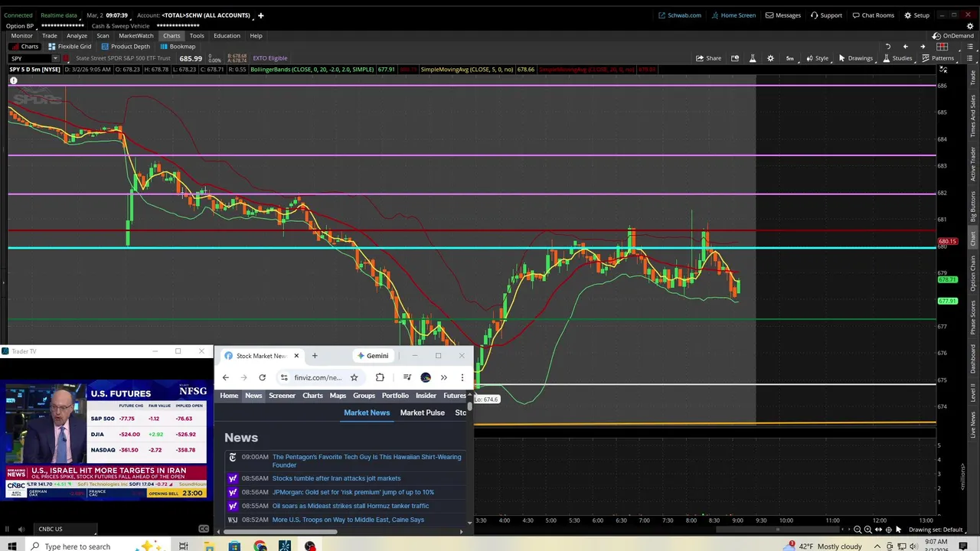Viewport: 980px width, 551px height.
Task: Click the finviz horizontal scrollbar
Action: coord(282,531)
